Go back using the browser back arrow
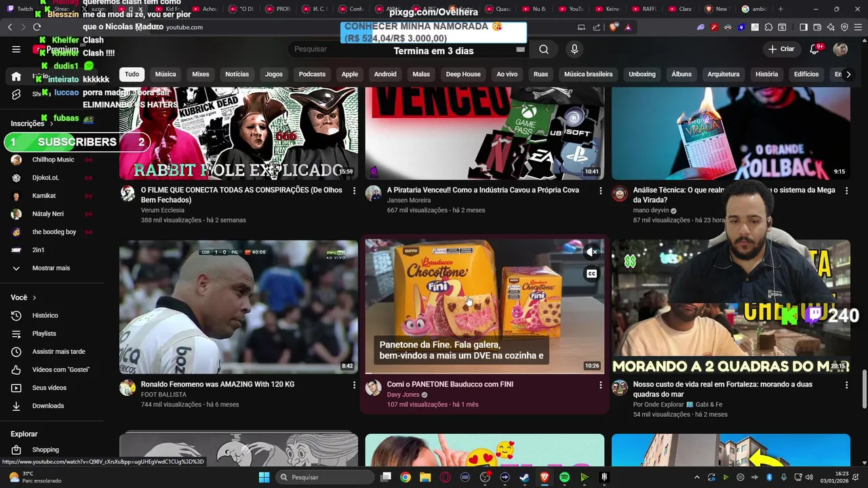The width and height of the screenshot is (868, 488). click(9, 27)
